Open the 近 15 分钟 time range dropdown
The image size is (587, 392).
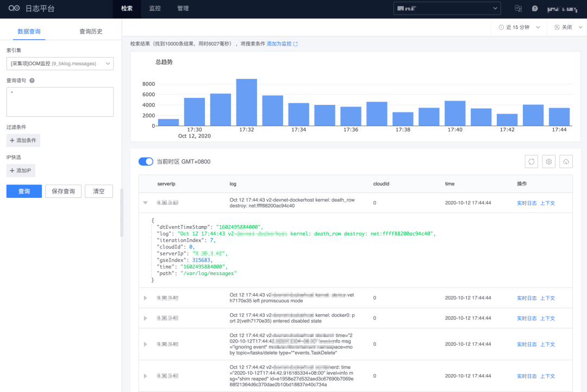click(x=519, y=27)
